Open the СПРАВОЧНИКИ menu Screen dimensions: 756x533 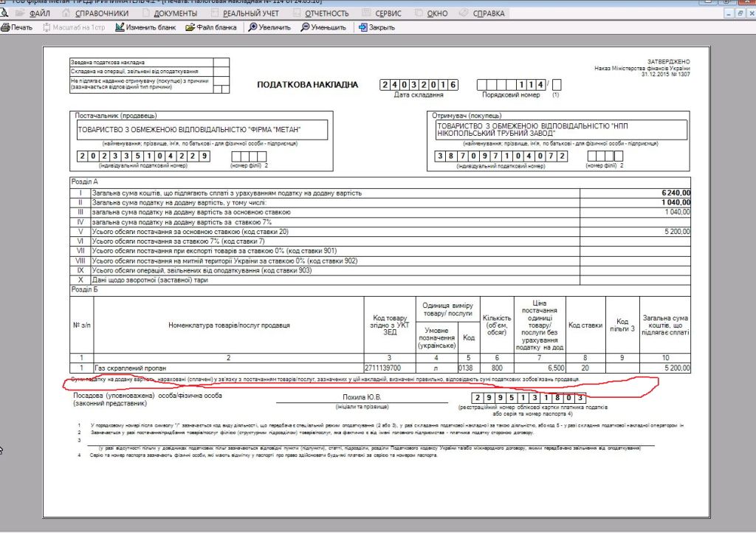pyautogui.click(x=102, y=13)
